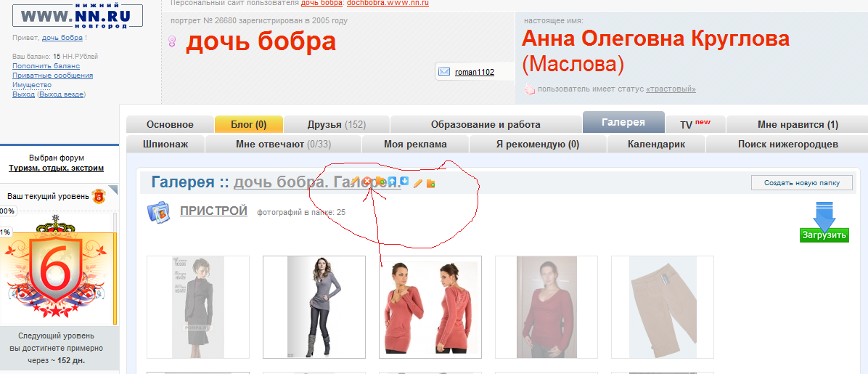Open the beige capri pants thumbnail

pos(663,307)
